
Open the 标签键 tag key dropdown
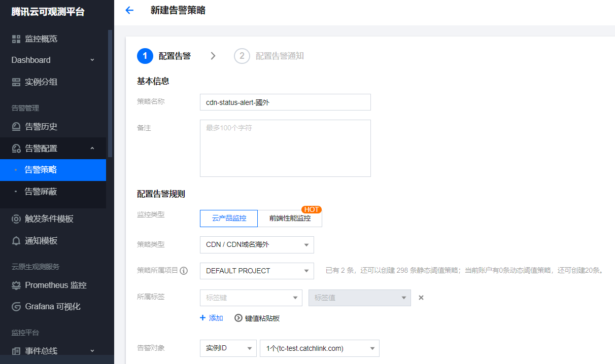[x=251, y=298]
